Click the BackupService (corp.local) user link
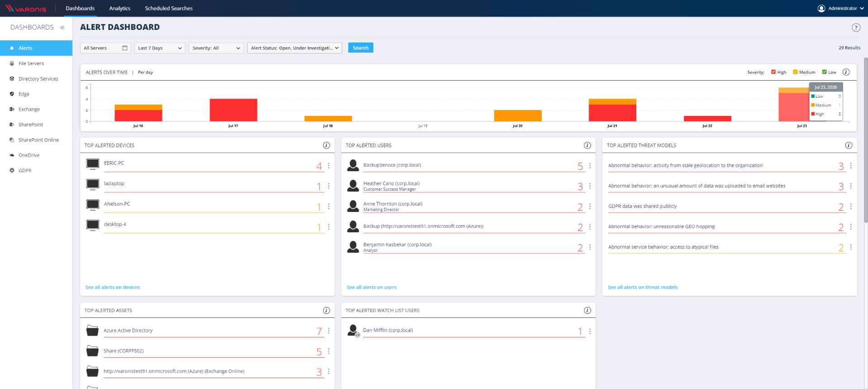Screen dimensions: 868x389 click(x=392, y=165)
